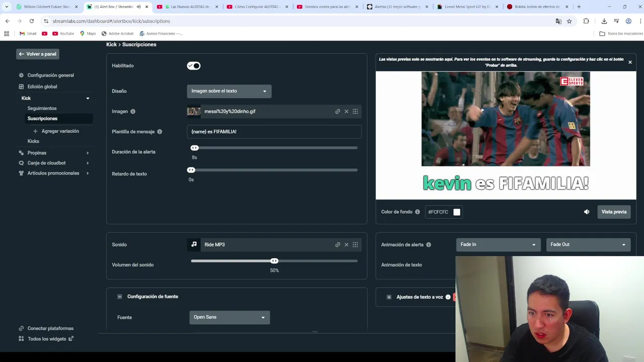This screenshot has height=362, width=644.
Task: Click info icon next to 'Ajustes de texto a voz'
Action: tap(448, 297)
